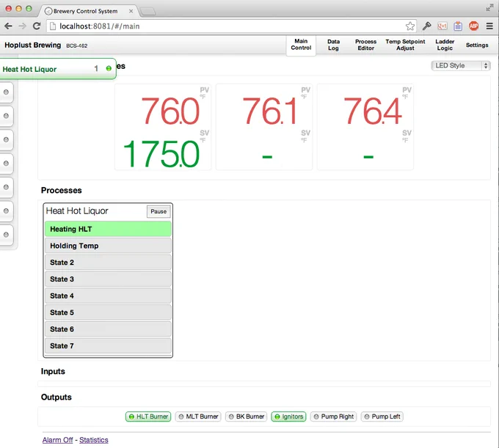Toggle the second sidebar process indicator
Screen dimensions: 499x448
pyautogui.click(x=6, y=92)
